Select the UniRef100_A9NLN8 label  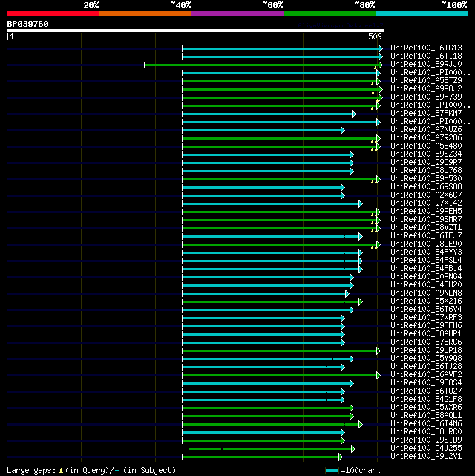click(x=426, y=293)
